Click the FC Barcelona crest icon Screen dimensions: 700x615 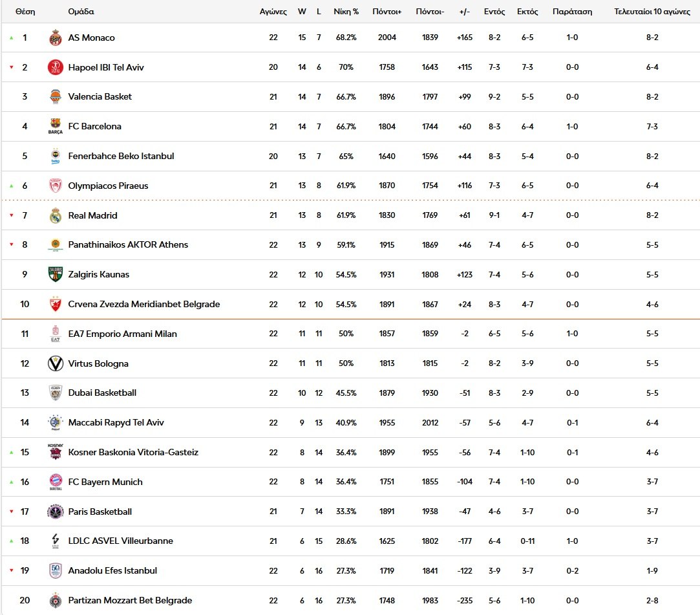(x=56, y=126)
